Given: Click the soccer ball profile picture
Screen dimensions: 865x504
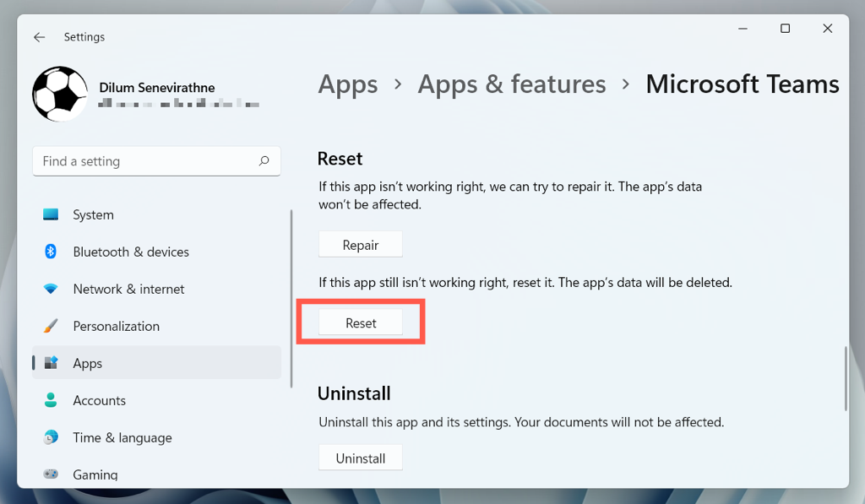Looking at the screenshot, I should tap(60, 94).
